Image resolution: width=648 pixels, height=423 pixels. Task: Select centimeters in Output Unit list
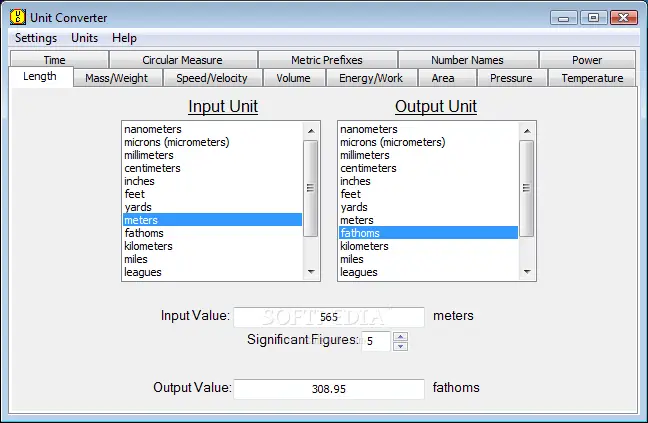tap(429, 168)
